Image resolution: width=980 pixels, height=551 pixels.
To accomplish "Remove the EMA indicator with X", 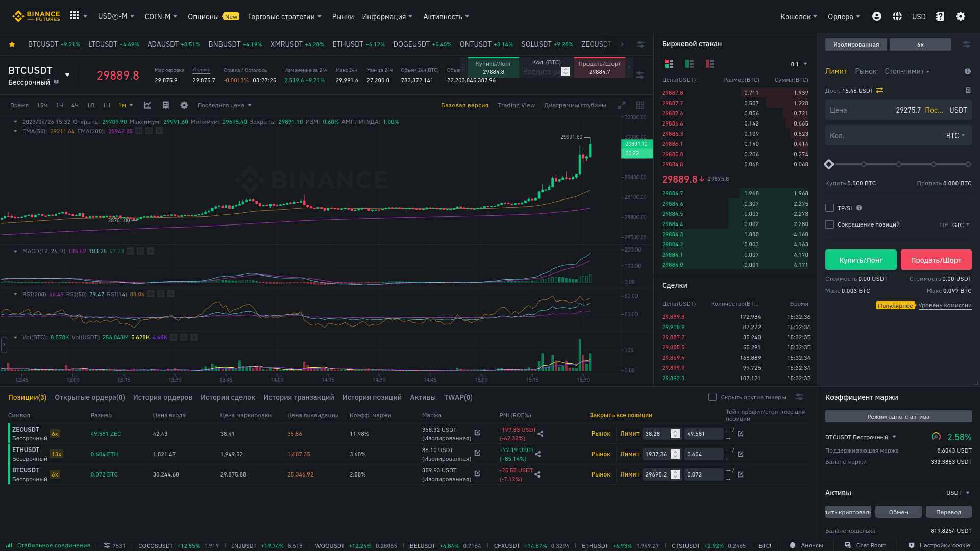I will point(159,131).
